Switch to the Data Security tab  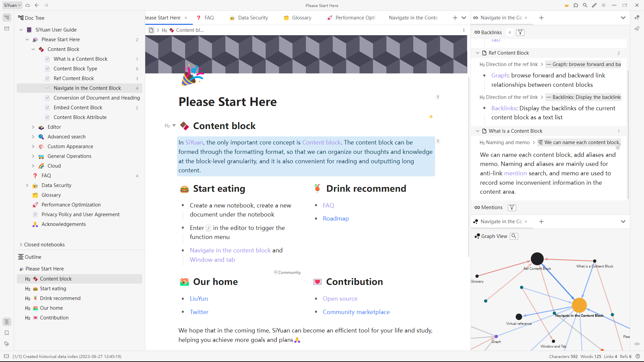pyautogui.click(x=253, y=18)
